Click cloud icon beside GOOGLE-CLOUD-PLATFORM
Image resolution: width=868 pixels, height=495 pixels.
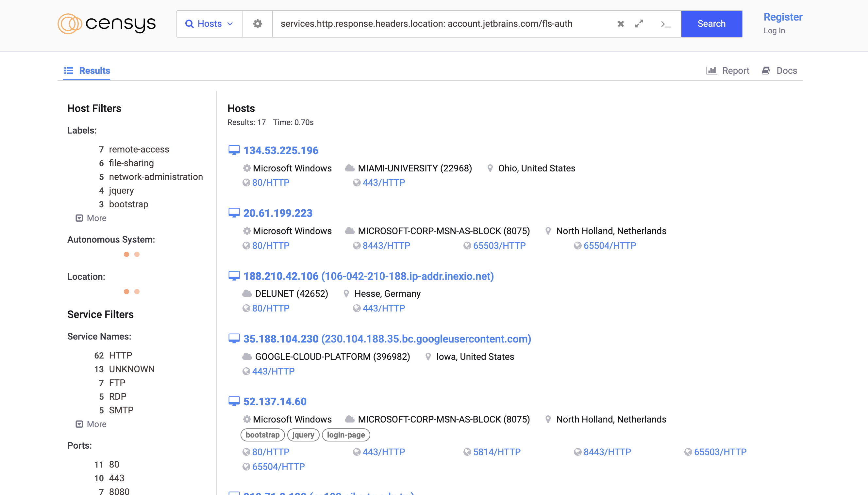247,357
